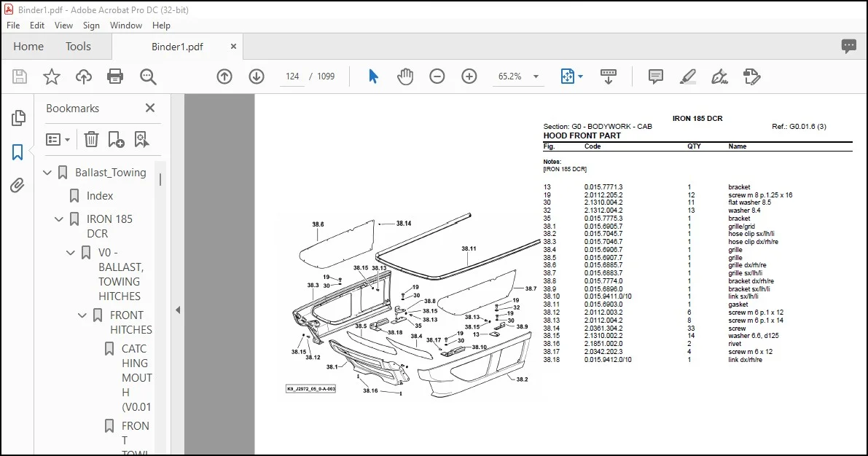The height and width of the screenshot is (456, 868).
Task: Click the bookmarks panel scrollbar
Action: click(x=160, y=179)
